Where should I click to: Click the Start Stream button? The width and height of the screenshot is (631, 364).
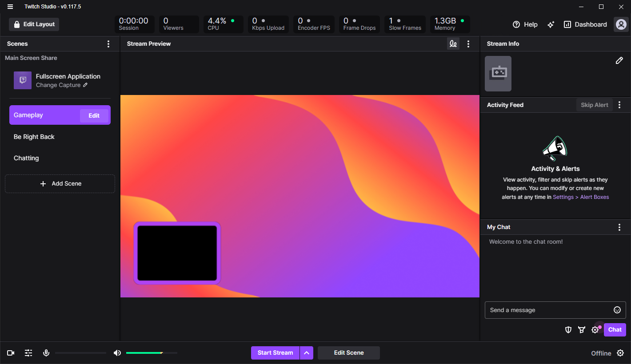[276, 352]
